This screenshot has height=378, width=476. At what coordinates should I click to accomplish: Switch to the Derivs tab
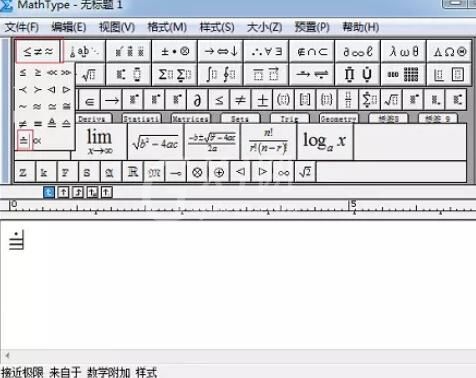pos(93,119)
